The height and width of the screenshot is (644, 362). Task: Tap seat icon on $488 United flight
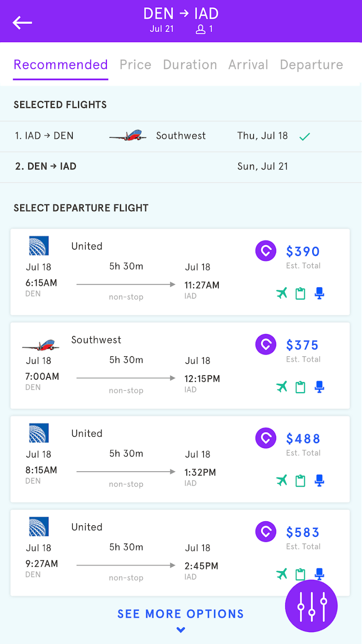[x=319, y=481]
